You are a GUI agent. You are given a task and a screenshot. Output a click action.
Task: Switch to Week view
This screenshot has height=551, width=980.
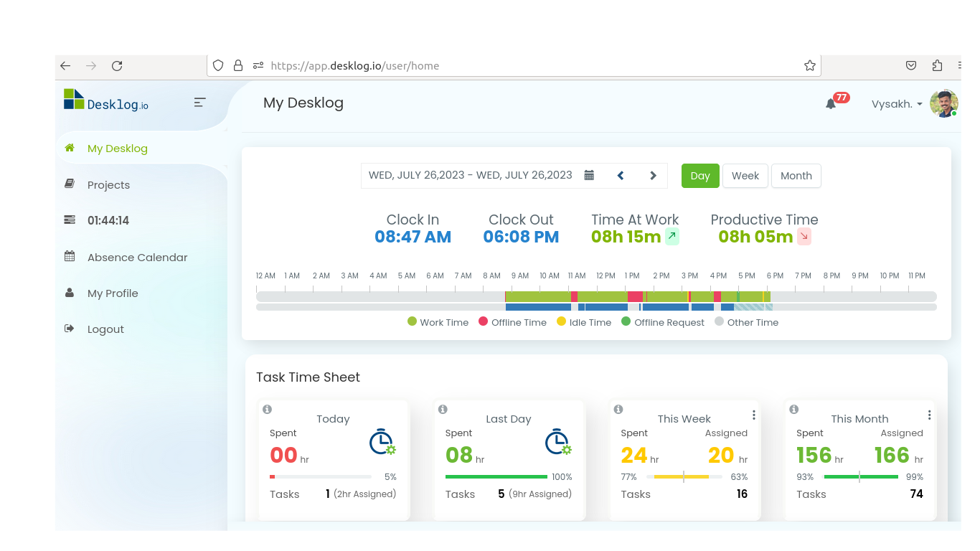(745, 175)
